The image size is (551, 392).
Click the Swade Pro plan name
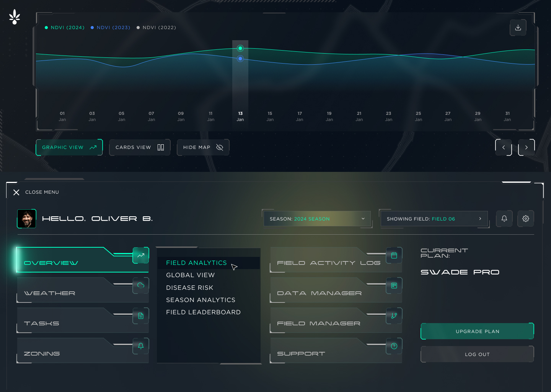[x=460, y=272]
